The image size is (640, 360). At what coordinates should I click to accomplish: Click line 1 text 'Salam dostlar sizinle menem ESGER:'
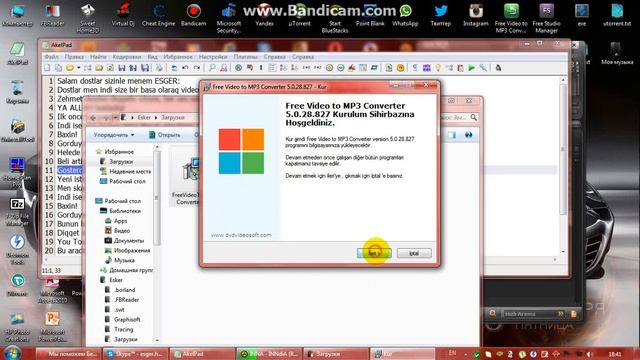[x=118, y=81]
